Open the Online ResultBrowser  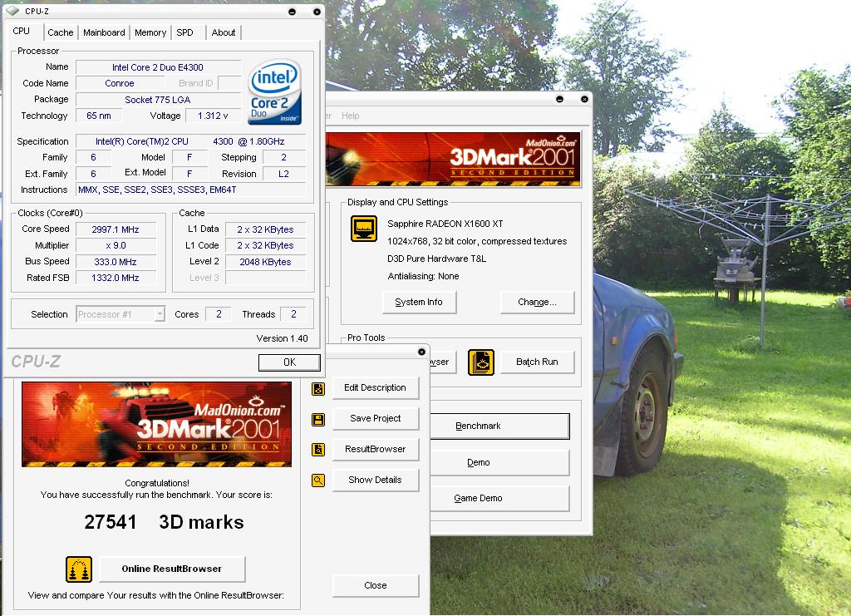click(172, 569)
